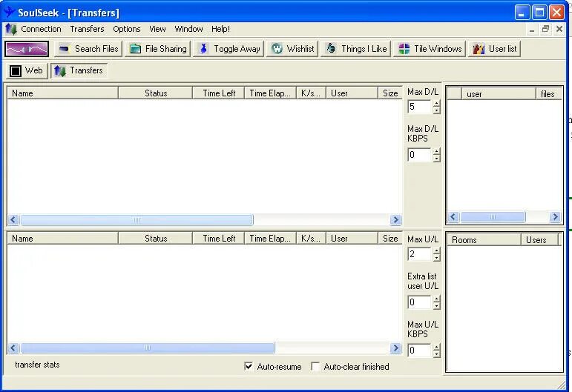572x392 pixels.
Task: Sort downloads by Size column
Action: [390, 93]
